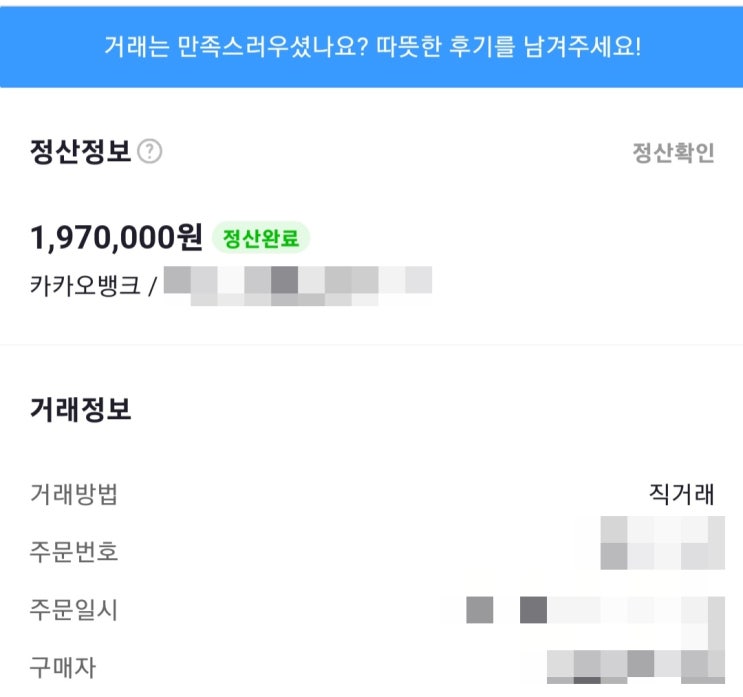This screenshot has height=697, width=743.
Task: Tap the 직거래 transaction method value
Action: 682,494
